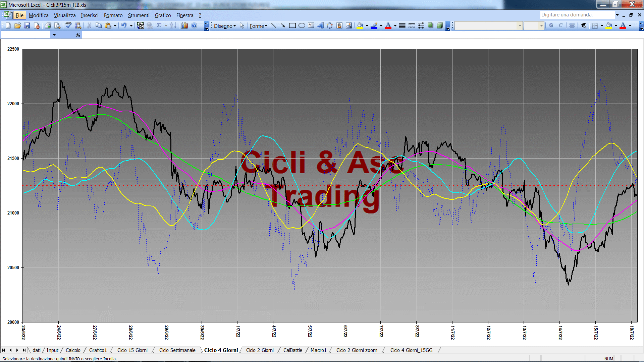Click Formatting toolbar Font Color red swatch
The image size is (644, 362).
coord(623,25)
